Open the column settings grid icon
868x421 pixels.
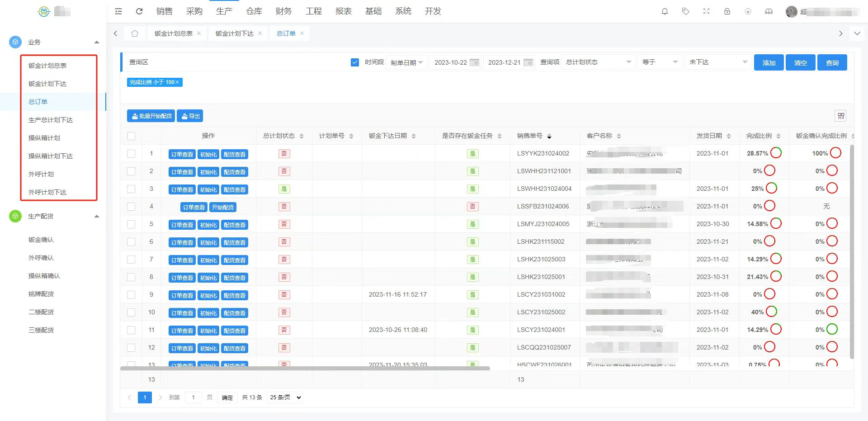coord(841,116)
